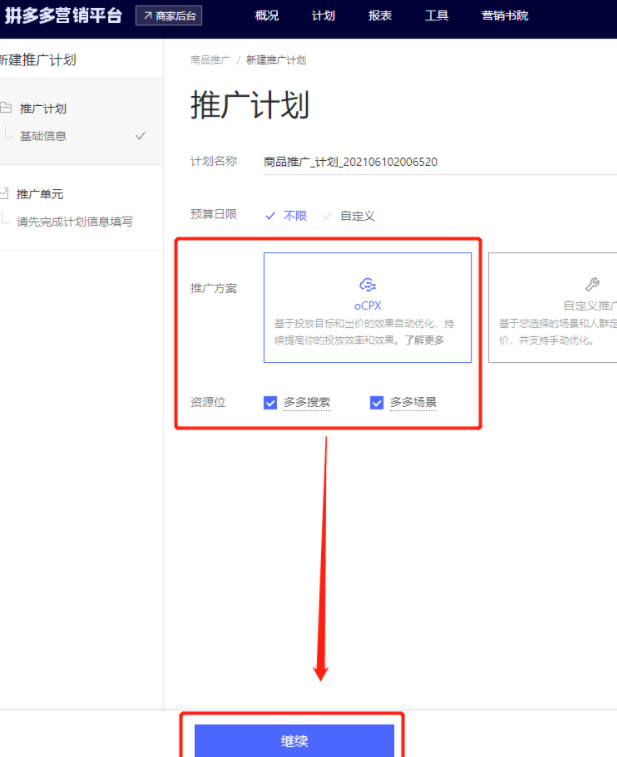The image size is (617, 757).
Task: Click the 新建推广计划 sidebar heading
Action: pyautogui.click(x=38, y=60)
